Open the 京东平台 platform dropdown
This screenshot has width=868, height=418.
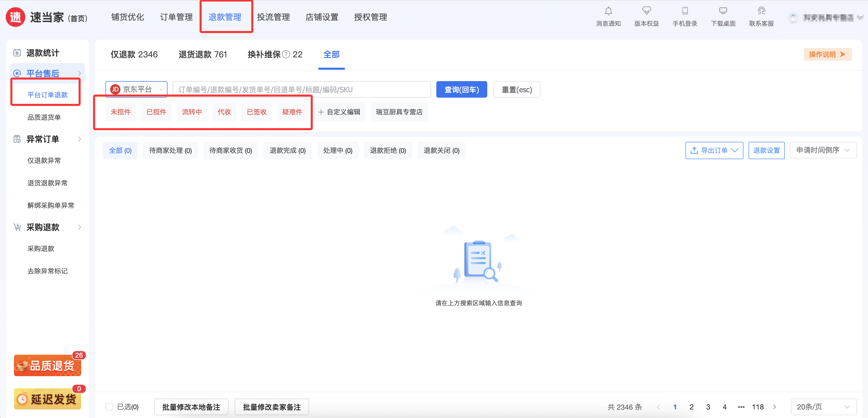[x=136, y=89]
